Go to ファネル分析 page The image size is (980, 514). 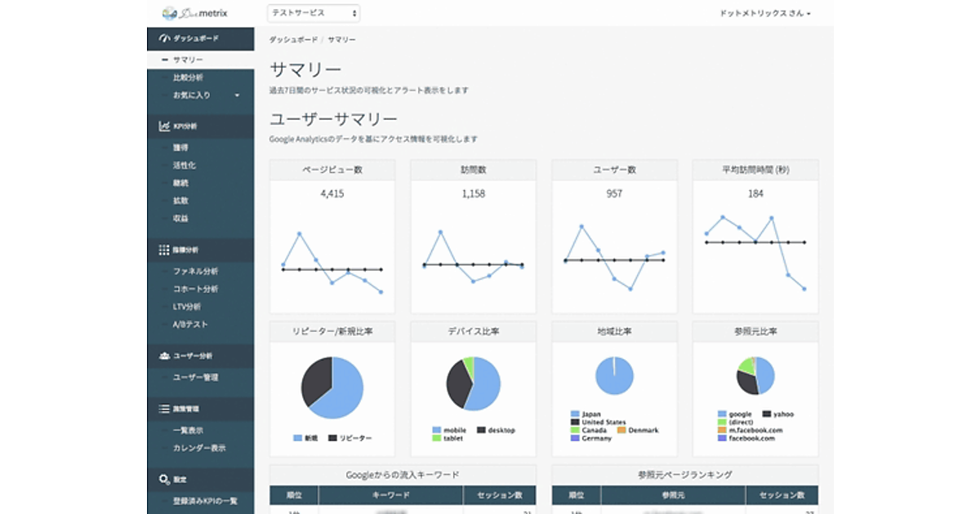coord(195,271)
